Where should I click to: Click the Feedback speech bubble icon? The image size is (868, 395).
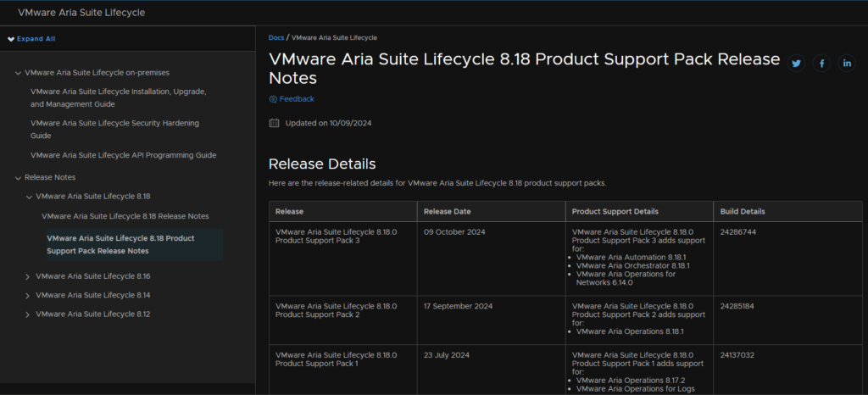point(272,99)
